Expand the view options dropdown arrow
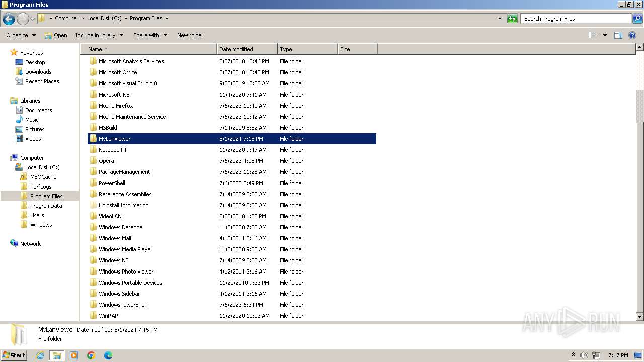This screenshot has height=362, width=644. [x=605, y=35]
